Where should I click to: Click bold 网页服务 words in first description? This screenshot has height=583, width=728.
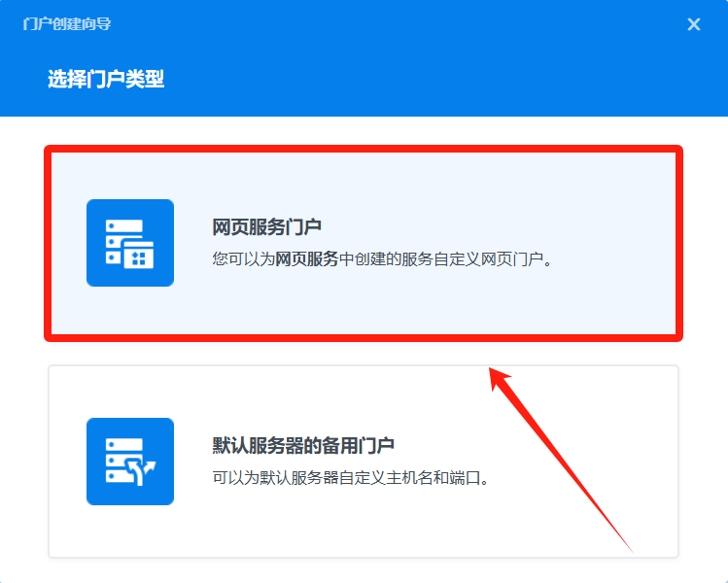307,259
